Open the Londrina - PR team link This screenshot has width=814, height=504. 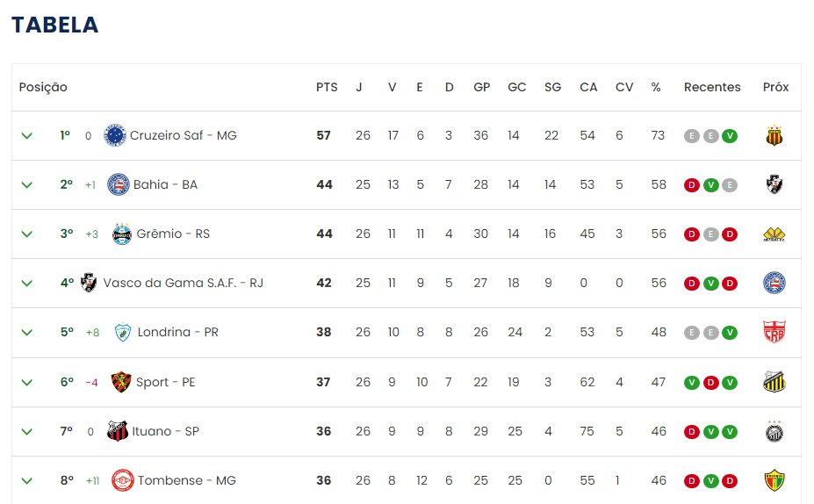coord(178,333)
